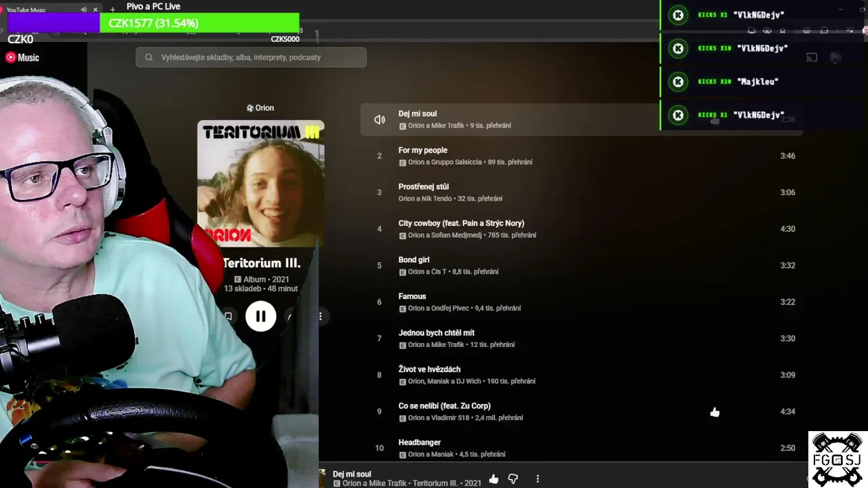Select the track title "Dej mi soul" in the list
The height and width of the screenshot is (488, 868).
[418, 114]
